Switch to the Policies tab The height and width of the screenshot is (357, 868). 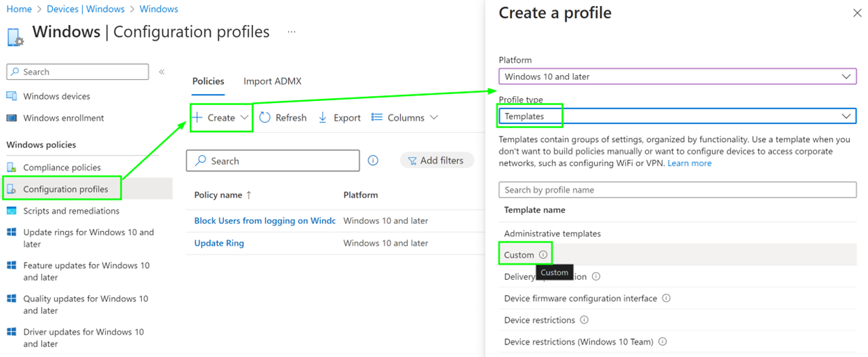[x=208, y=81]
